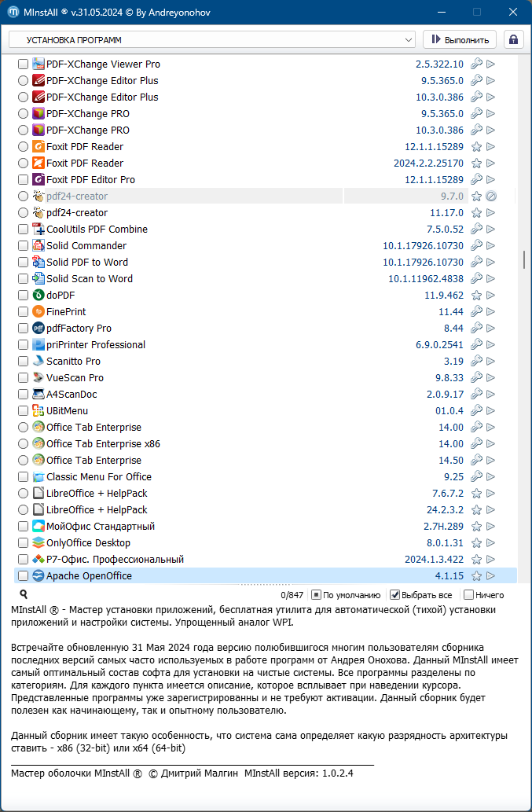Click star icon for OnlyOffice Desktop
532x812 pixels.
pos(477,542)
